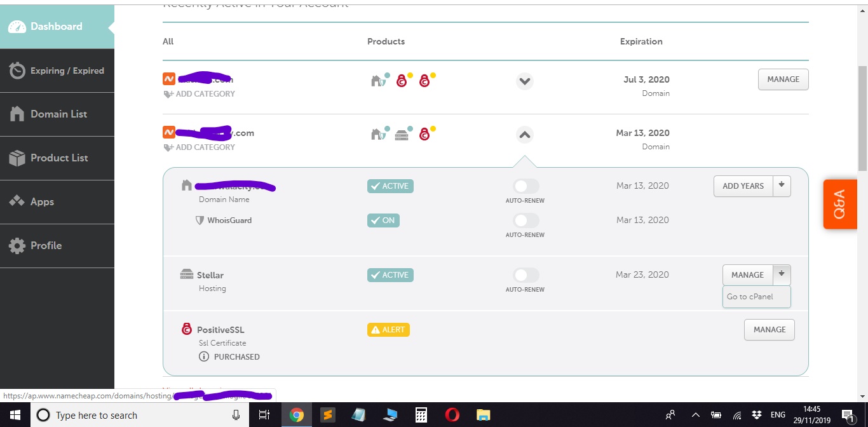This screenshot has height=427, width=868.
Task: Open Sublime Text from the taskbar
Action: coord(327,415)
